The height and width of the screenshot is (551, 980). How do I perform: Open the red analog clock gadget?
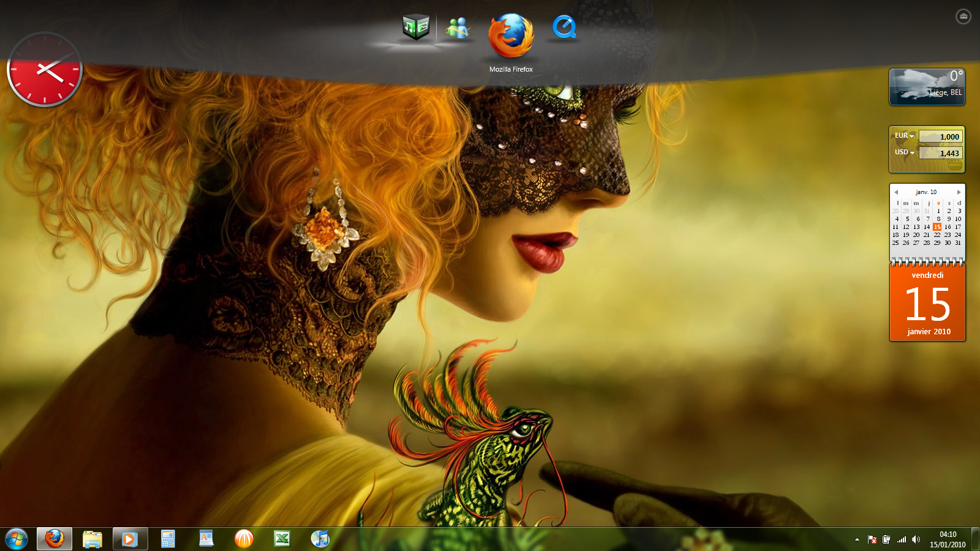(45, 69)
